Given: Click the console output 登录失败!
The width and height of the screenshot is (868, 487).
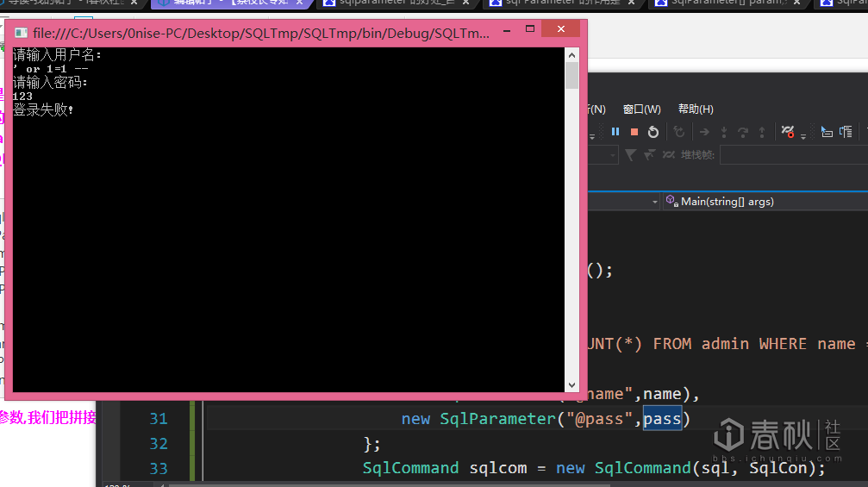Looking at the screenshot, I should coord(43,109).
